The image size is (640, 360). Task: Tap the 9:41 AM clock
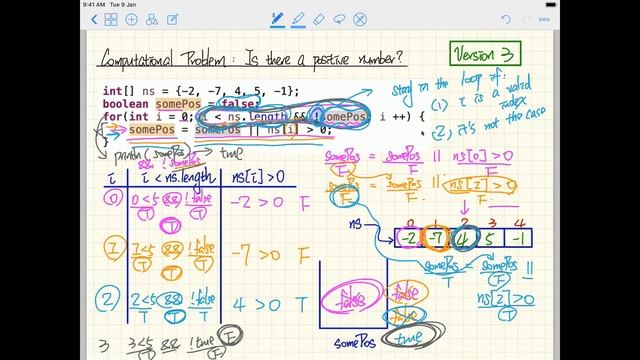[x=94, y=4]
